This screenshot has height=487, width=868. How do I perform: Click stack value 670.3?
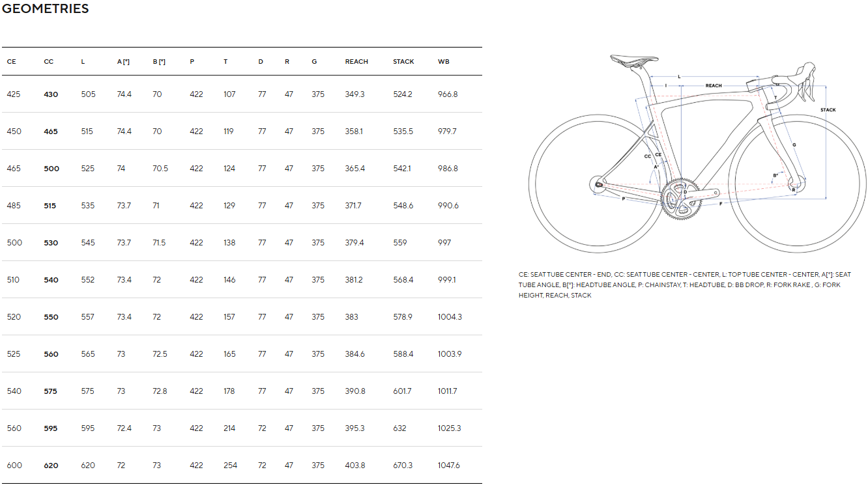click(x=403, y=466)
